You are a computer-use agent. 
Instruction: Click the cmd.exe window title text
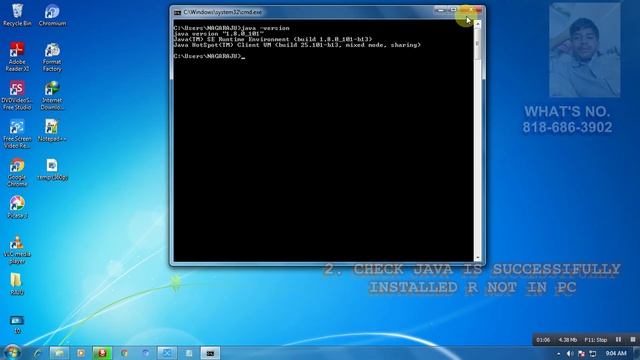tap(222, 13)
